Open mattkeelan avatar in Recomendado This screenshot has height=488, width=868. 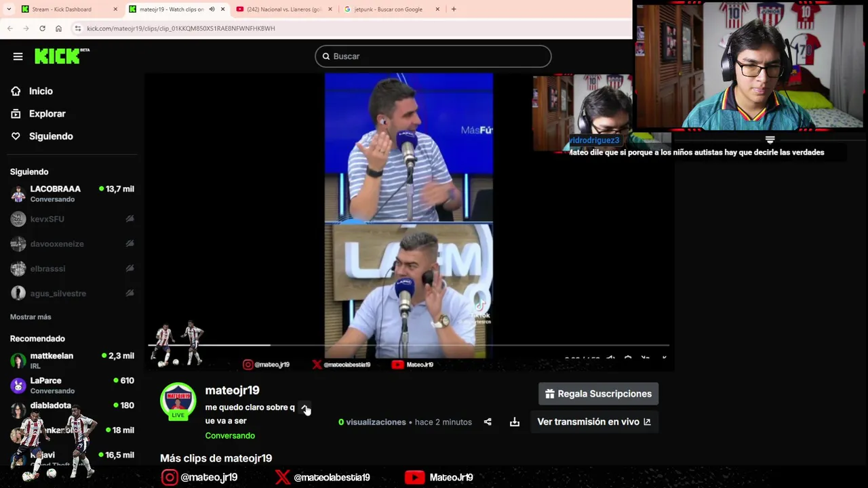pyautogui.click(x=18, y=361)
